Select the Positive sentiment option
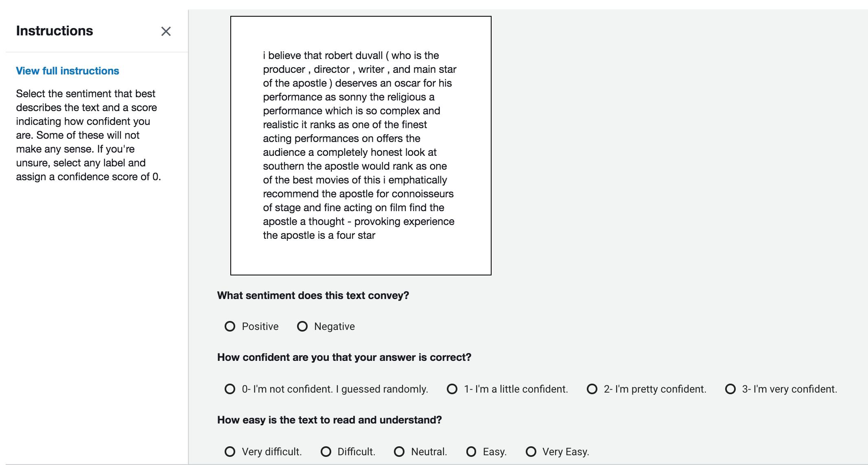868x465 pixels. click(x=230, y=326)
